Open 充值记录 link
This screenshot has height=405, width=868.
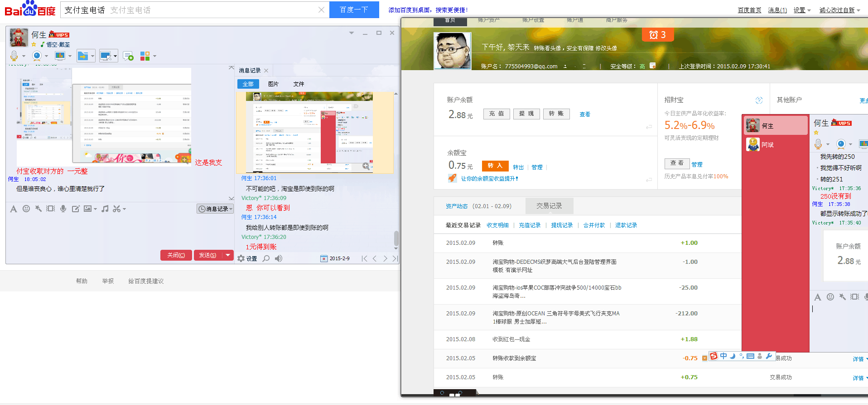point(530,225)
